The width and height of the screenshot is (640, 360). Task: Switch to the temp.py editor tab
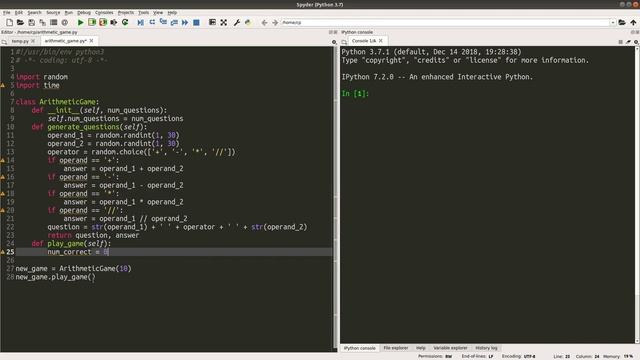tap(20, 41)
